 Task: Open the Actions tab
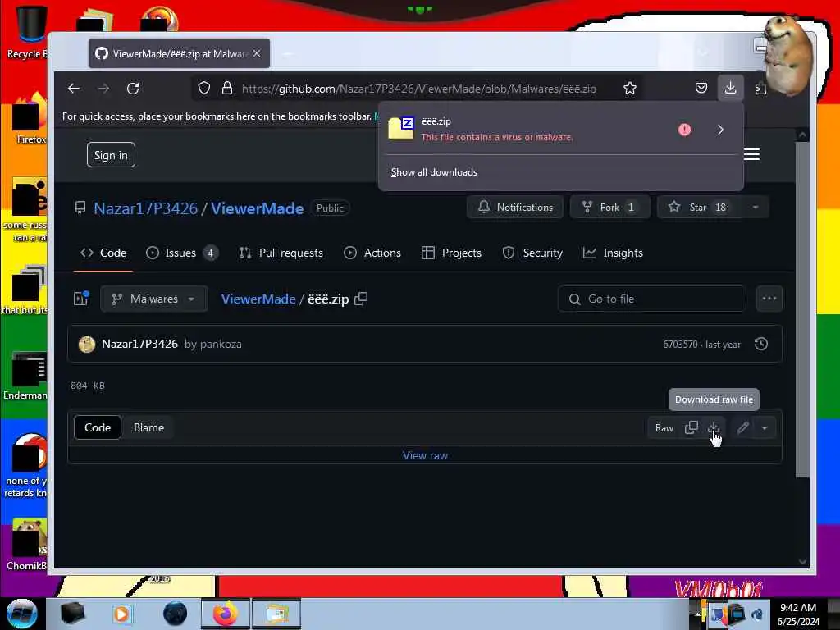372,253
